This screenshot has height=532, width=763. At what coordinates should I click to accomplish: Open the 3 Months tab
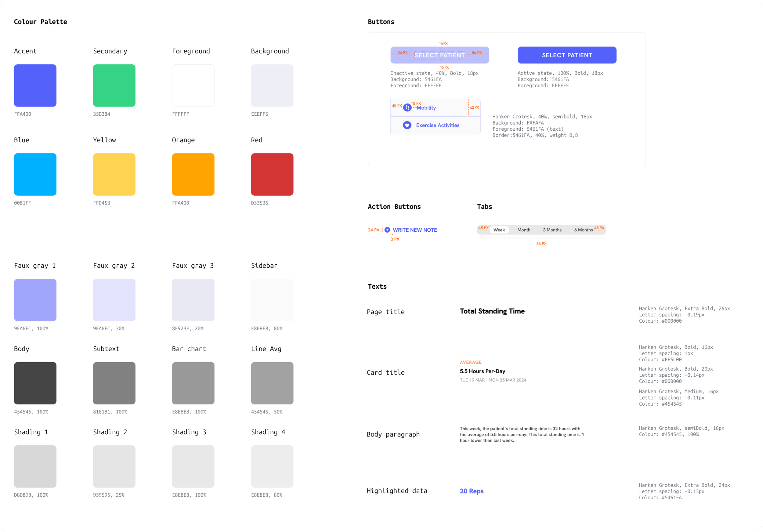552,230
